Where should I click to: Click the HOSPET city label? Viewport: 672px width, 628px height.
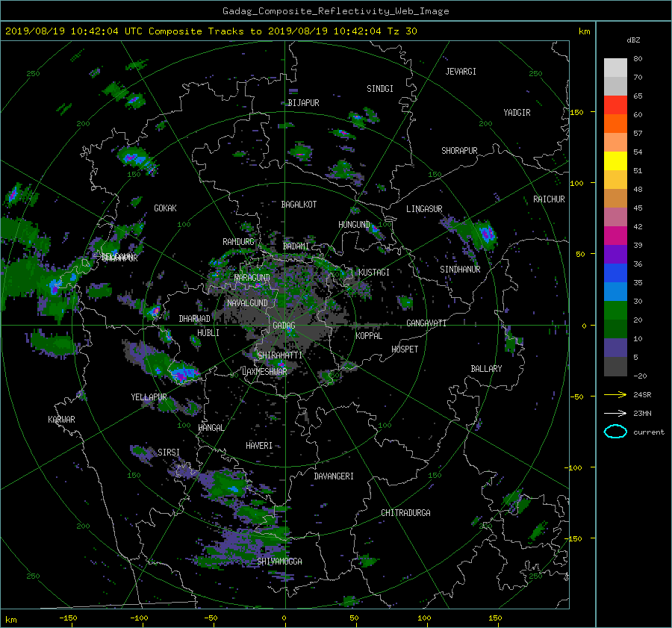[405, 349]
